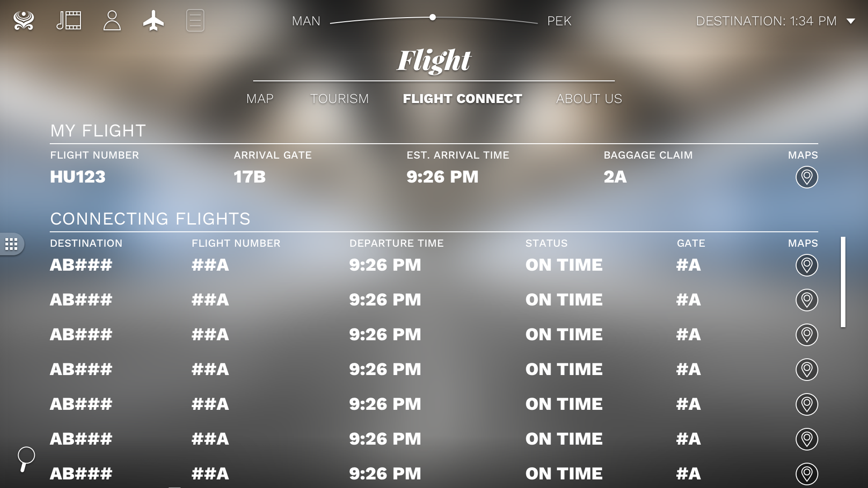Open the ABOUT US page
868x488 pixels.
589,99
